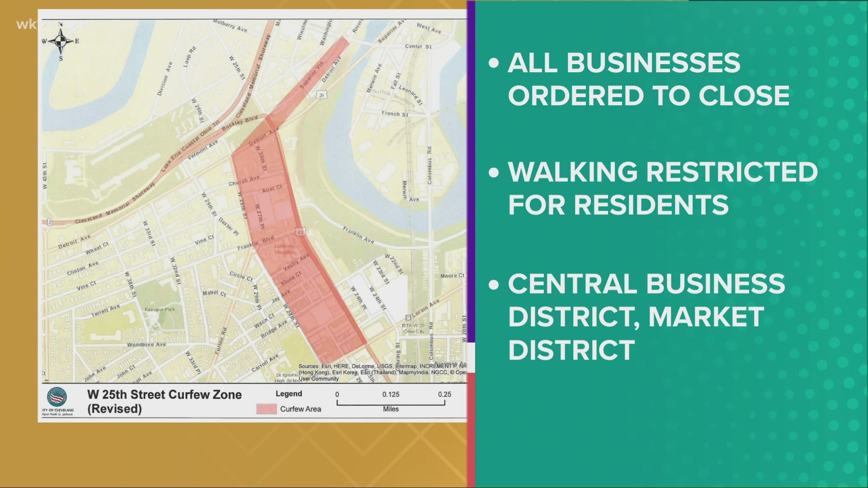Click the station logo in top-left corner
Image resolution: width=868 pixels, height=488 pixels.
[x=28, y=24]
